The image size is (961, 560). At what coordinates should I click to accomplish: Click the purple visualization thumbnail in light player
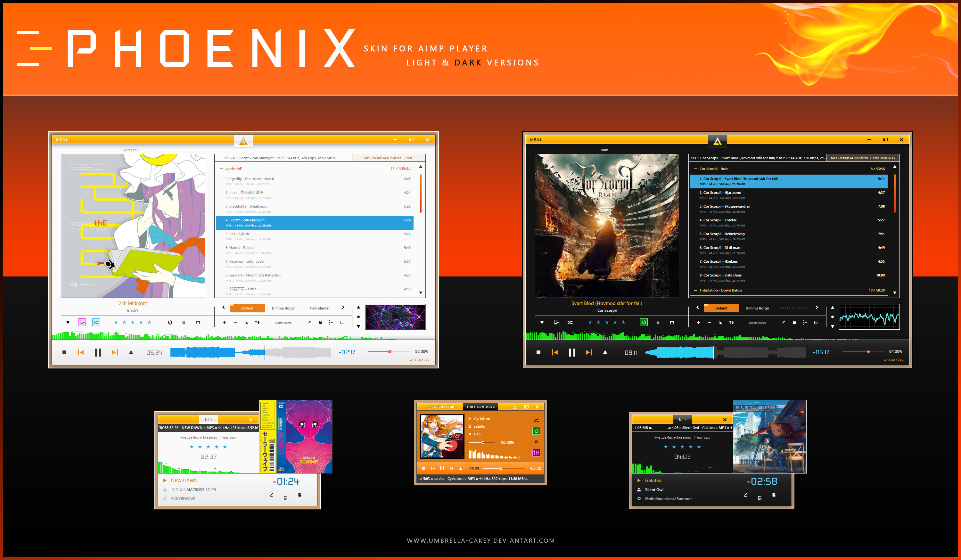coord(395,317)
